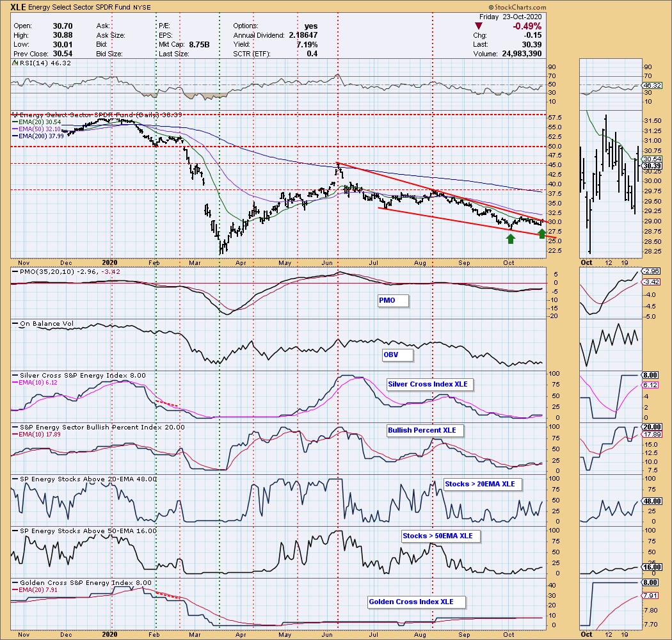Click the Chg value -0.15
The height and width of the screenshot is (640, 672).
tap(532, 35)
